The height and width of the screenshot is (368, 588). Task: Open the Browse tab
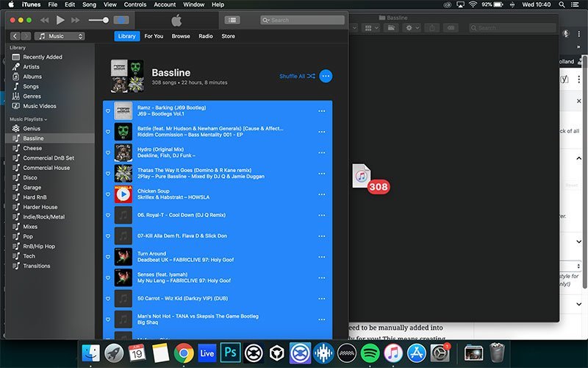181,36
